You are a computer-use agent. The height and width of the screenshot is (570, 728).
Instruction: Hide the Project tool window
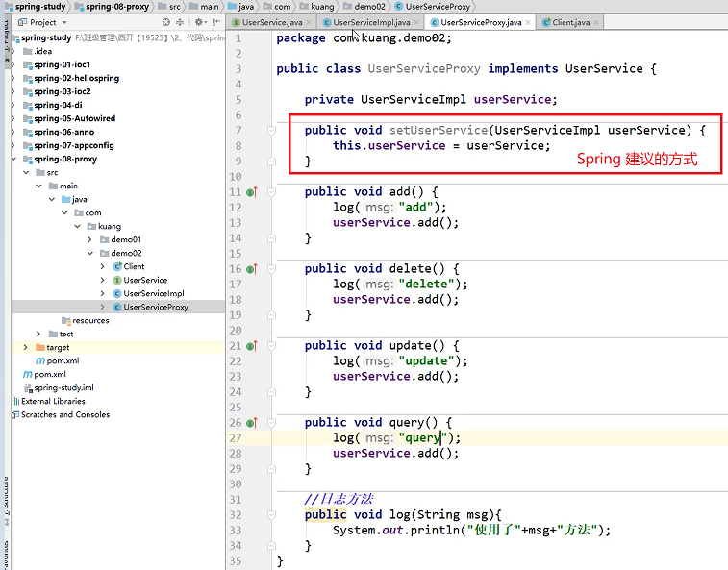(x=216, y=22)
